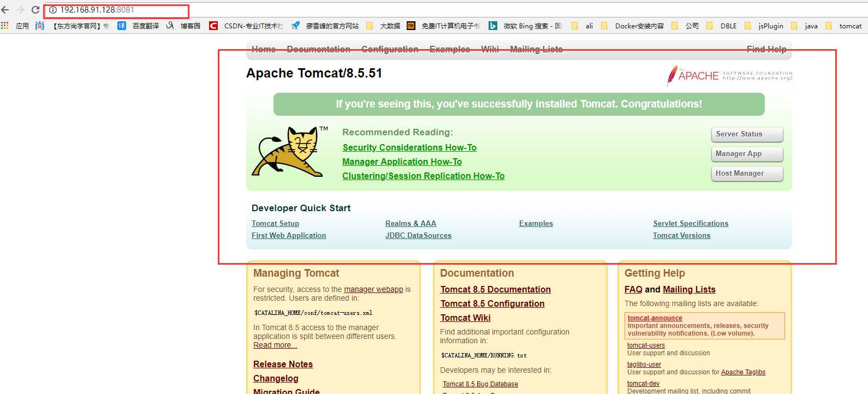This screenshot has width=868, height=394.
Task: Open the Tomcat Setup link
Action: click(275, 223)
